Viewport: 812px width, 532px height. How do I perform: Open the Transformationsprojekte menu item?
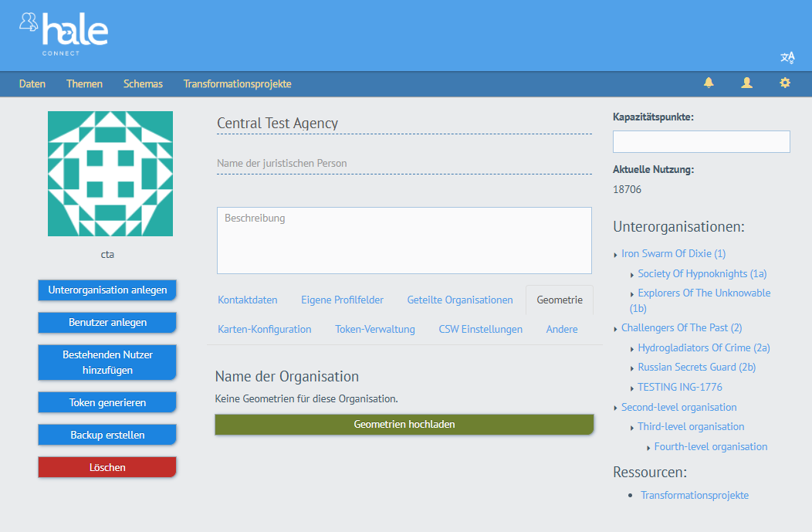(x=237, y=84)
